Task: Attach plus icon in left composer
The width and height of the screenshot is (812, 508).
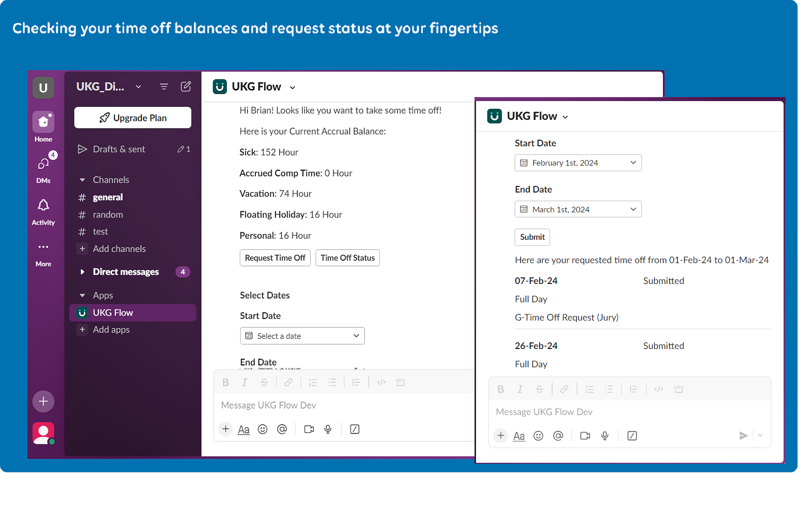Action: pyautogui.click(x=226, y=429)
